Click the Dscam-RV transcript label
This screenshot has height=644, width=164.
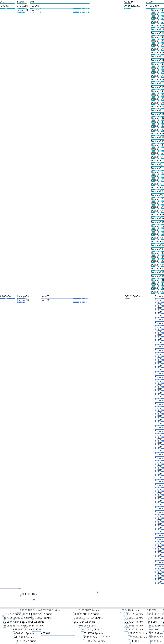point(157,187)
